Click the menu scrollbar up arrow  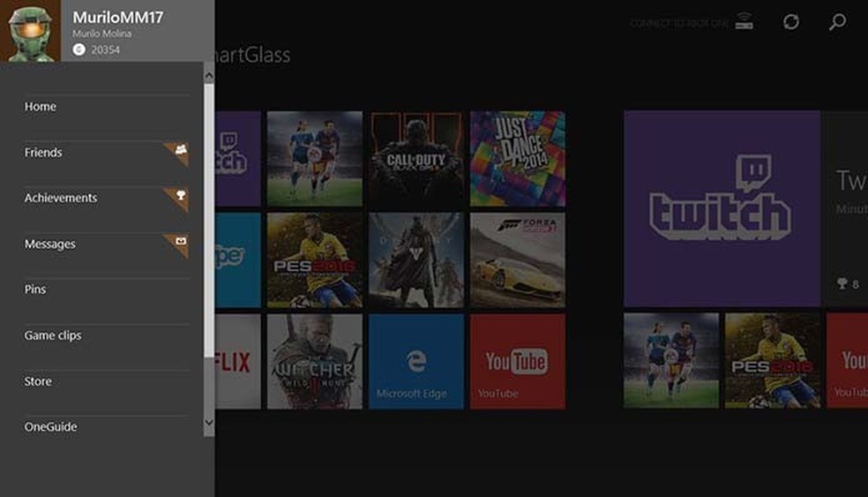click(x=209, y=76)
